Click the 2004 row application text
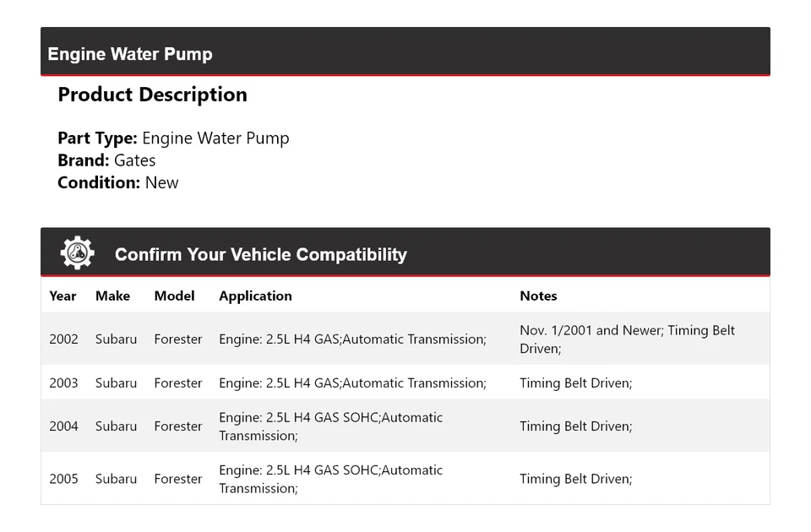The height and width of the screenshot is (532, 811). pyautogui.click(x=330, y=426)
